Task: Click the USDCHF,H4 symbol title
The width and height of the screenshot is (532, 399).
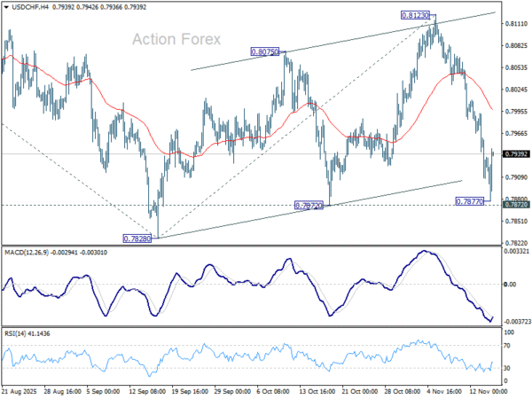Action: coord(25,7)
